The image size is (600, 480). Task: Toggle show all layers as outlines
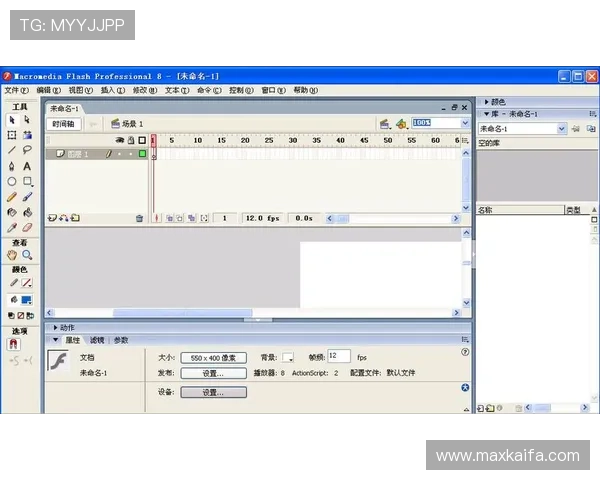(x=142, y=140)
